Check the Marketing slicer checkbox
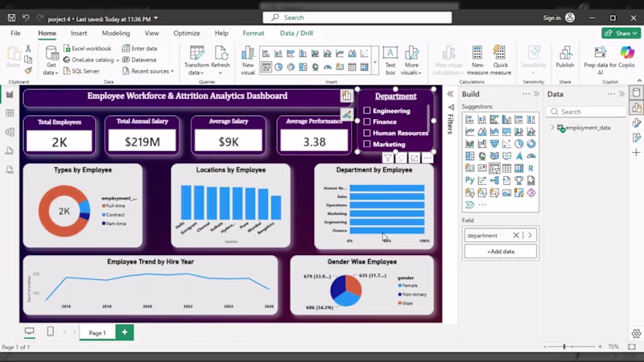644x362 pixels. 367,144
